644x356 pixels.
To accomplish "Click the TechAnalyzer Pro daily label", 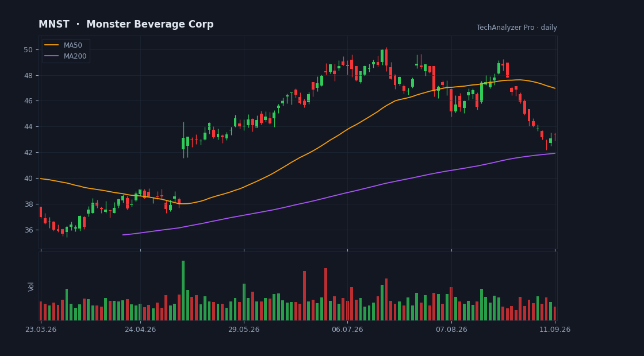I will coord(517,28).
